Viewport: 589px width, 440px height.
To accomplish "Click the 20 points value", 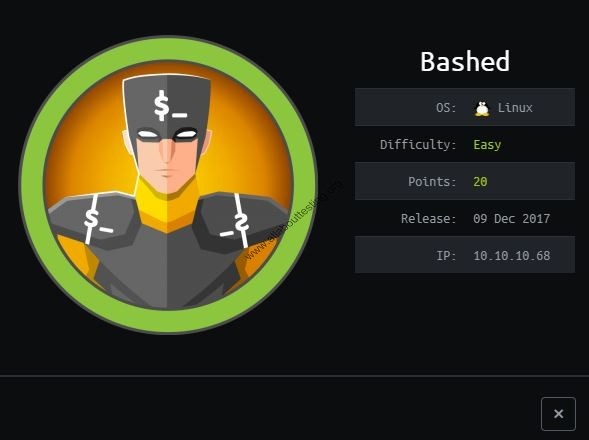I will coord(480,181).
